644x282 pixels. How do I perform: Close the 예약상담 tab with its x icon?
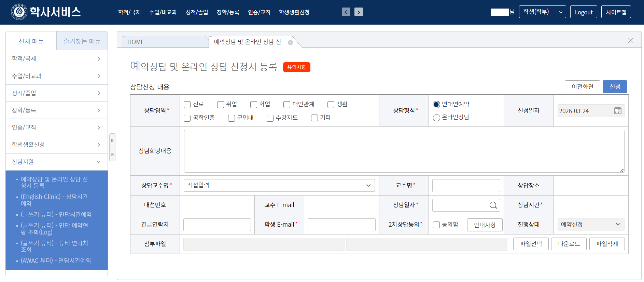pos(290,42)
